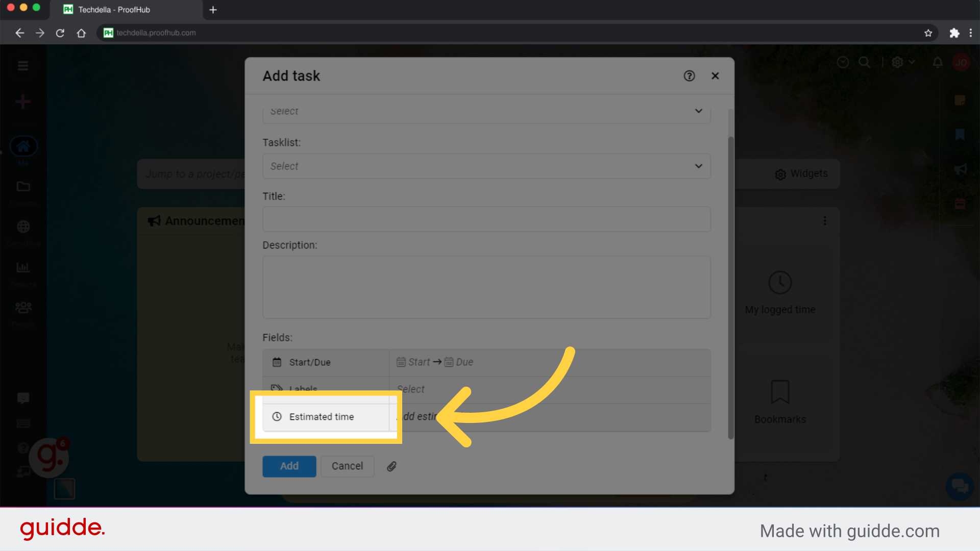
Task: Open the JO user avatar menu
Action: (961, 62)
